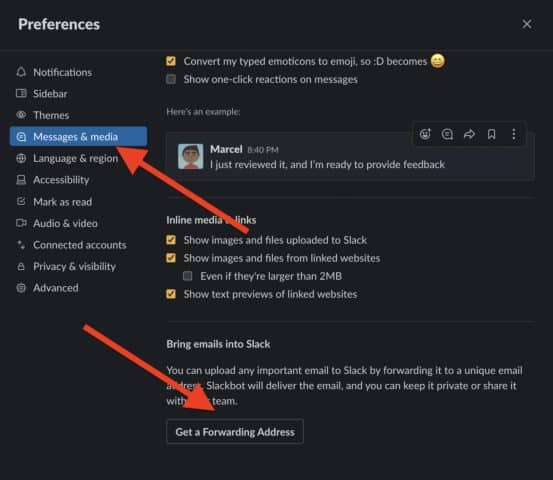Click the reply in thread icon
The width and height of the screenshot is (553, 480).
tap(447, 134)
